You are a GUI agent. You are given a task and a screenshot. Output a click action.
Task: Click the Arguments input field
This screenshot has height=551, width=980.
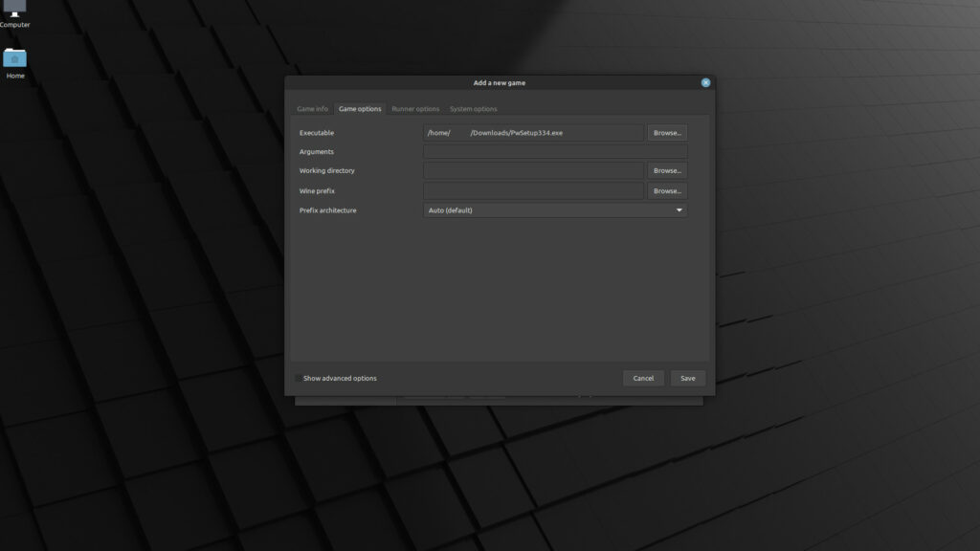point(555,152)
